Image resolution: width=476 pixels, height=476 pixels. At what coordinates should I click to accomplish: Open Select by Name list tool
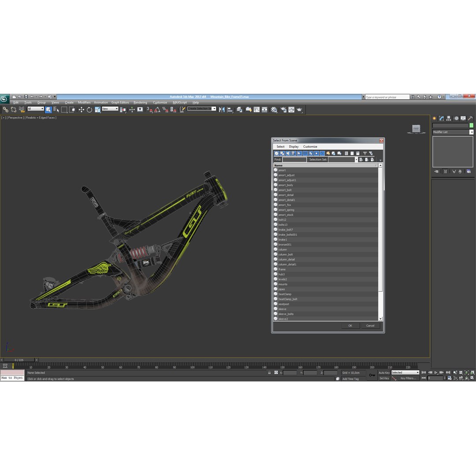coord(56,110)
